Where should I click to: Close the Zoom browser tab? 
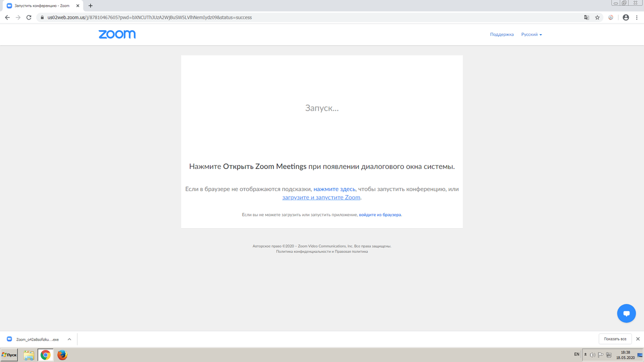(x=78, y=6)
